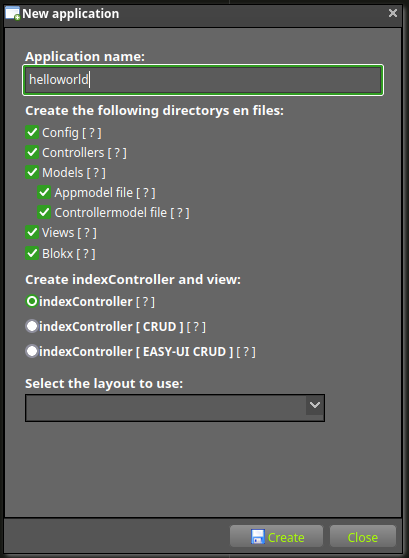Open the Controllers [ ? ] help hint
The width and height of the screenshot is (409, 558).
117,153
